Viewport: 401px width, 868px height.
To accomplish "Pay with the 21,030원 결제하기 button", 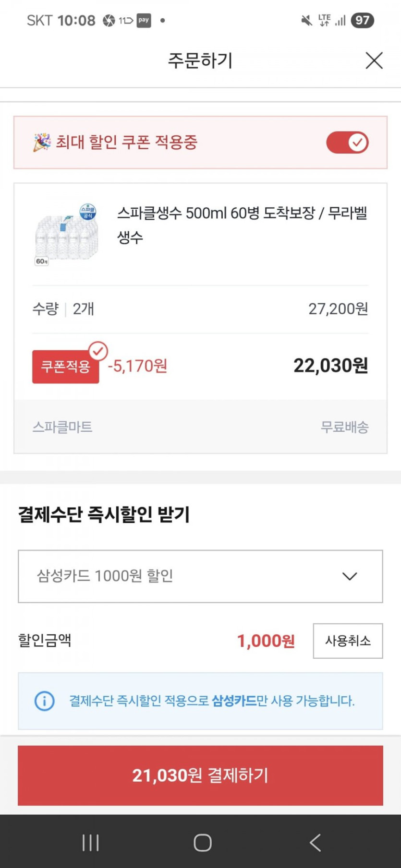I will click(x=200, y=775).
